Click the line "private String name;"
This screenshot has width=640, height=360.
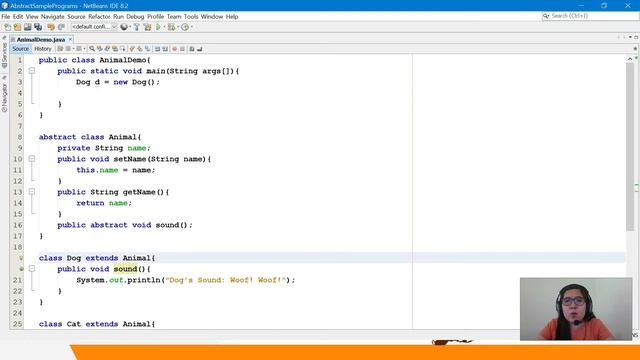(104, 148)
